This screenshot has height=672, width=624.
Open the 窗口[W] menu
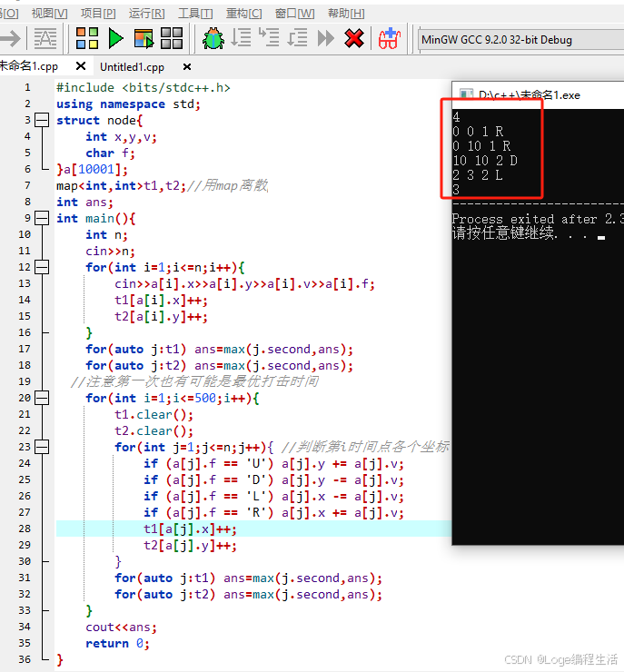(x=294, y=14)
